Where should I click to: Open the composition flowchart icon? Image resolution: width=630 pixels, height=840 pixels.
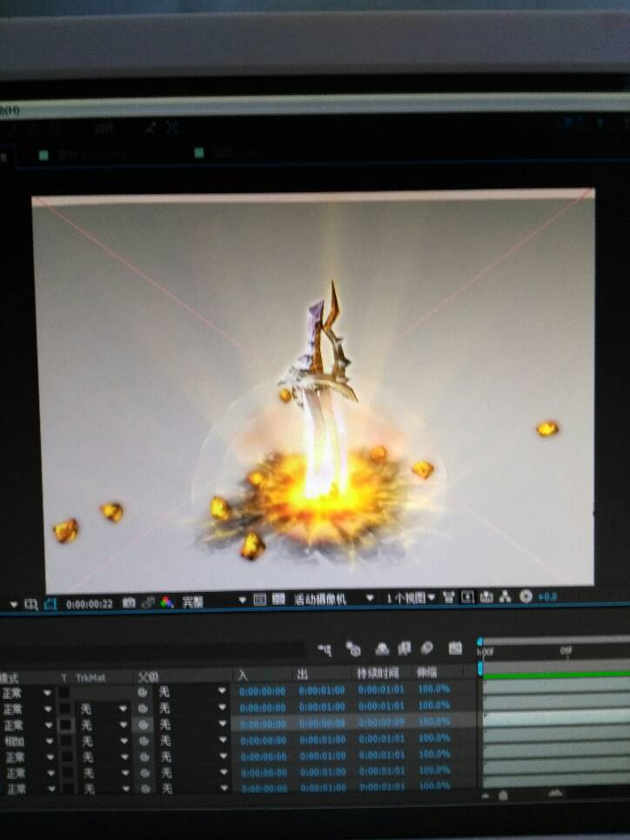pos(506,596)
